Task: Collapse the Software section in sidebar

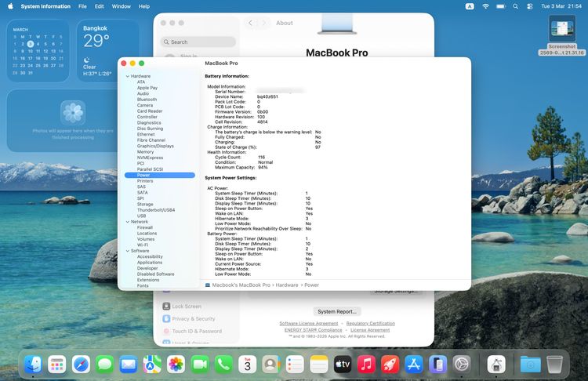Action: click(128, 251)
